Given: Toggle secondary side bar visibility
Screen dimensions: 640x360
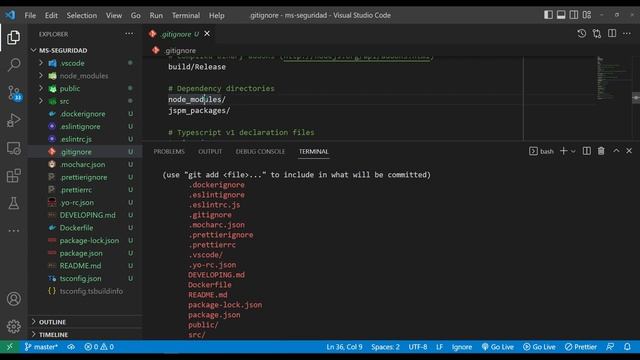Looking at the screenshot, I should click(x=574, y=15).
